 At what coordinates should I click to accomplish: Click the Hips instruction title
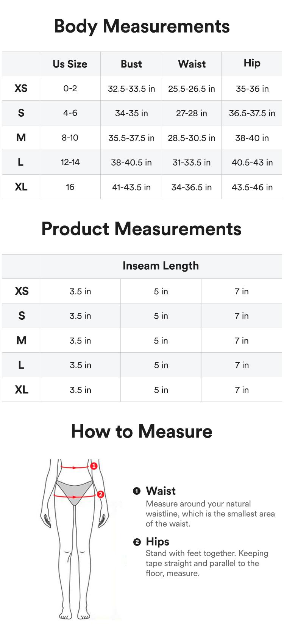pyautogui.click(x=158, y=542)
